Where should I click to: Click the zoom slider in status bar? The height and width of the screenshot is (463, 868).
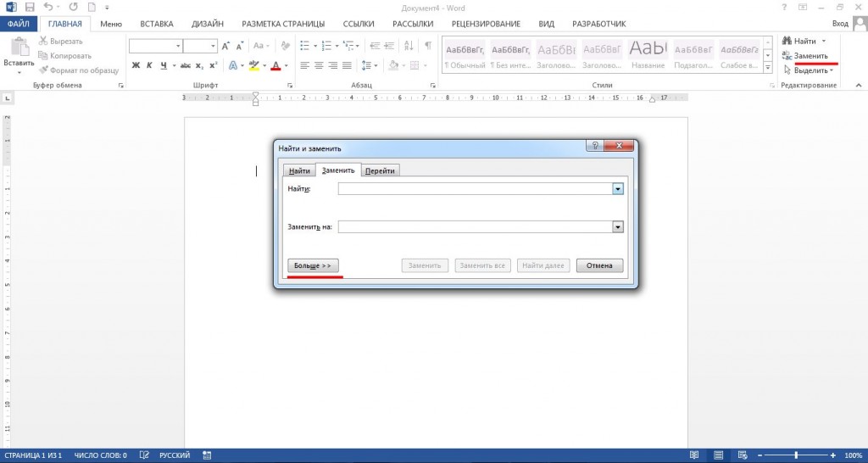795,455
